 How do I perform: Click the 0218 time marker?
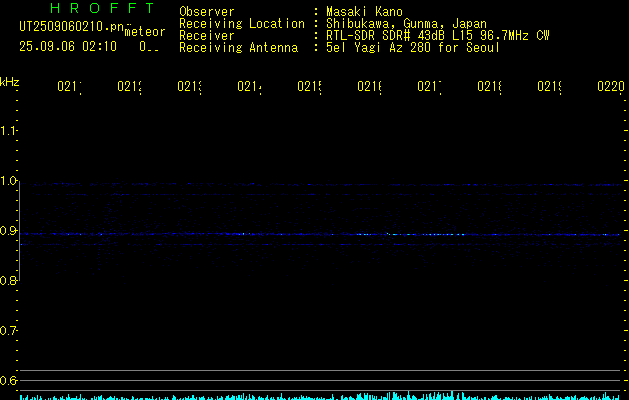489,86
